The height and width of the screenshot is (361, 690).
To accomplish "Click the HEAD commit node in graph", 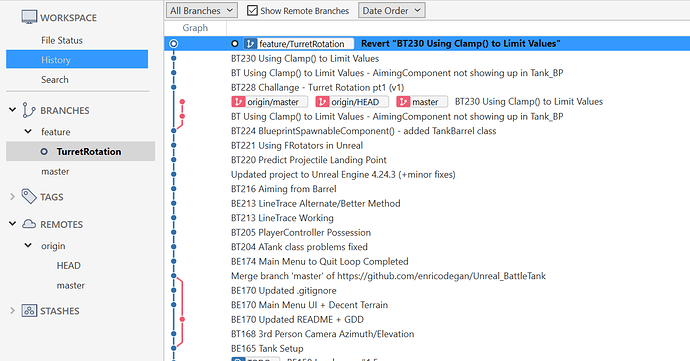I will click(174, 44).
